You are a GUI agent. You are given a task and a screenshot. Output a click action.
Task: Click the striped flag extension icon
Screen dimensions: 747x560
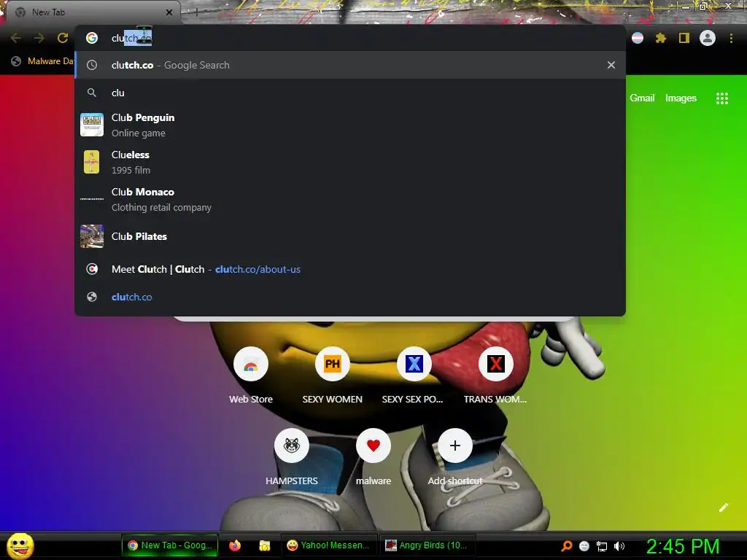[638, 38]
